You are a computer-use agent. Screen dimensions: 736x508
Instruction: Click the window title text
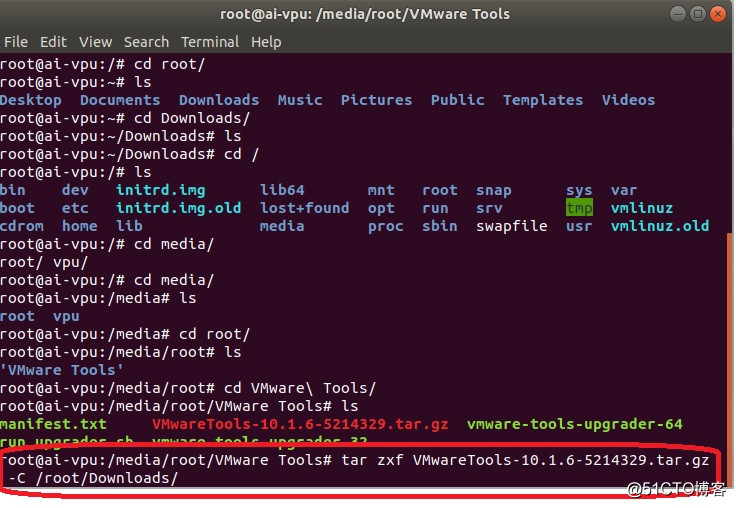point(365,14)
